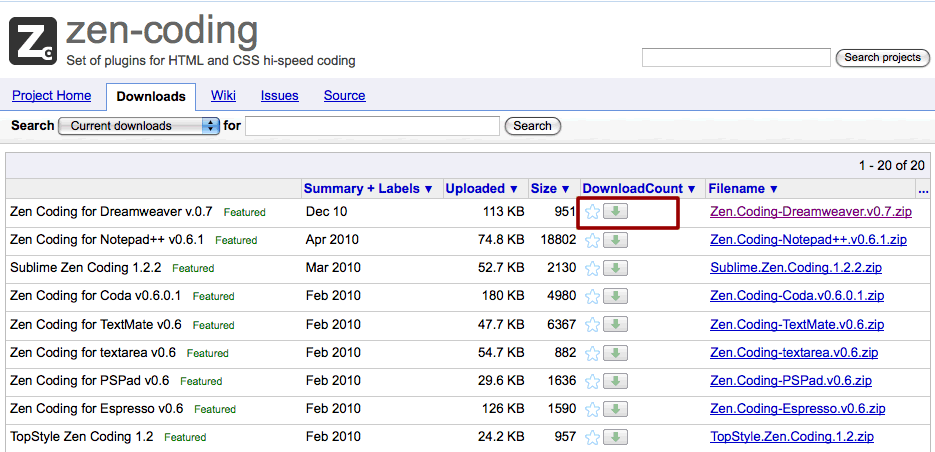
Task: Open the column options ellipsis menu
Action: (x=924, y=190)
